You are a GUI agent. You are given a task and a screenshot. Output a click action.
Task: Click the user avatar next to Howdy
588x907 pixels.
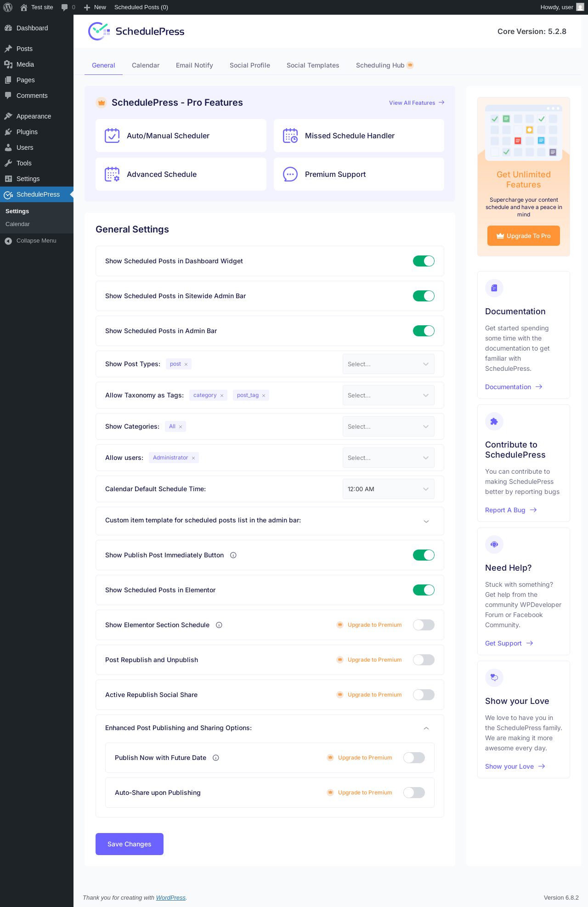[580, 7]
